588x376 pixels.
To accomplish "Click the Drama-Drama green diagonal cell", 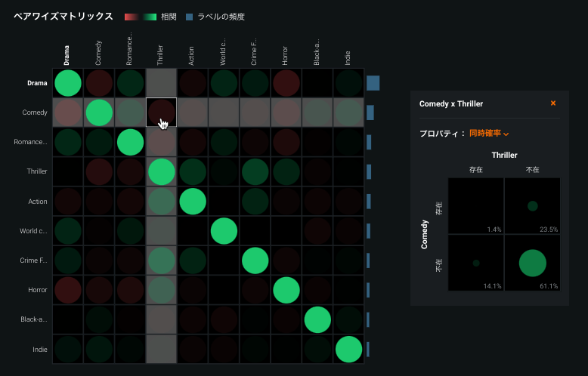I will point(68,83).
